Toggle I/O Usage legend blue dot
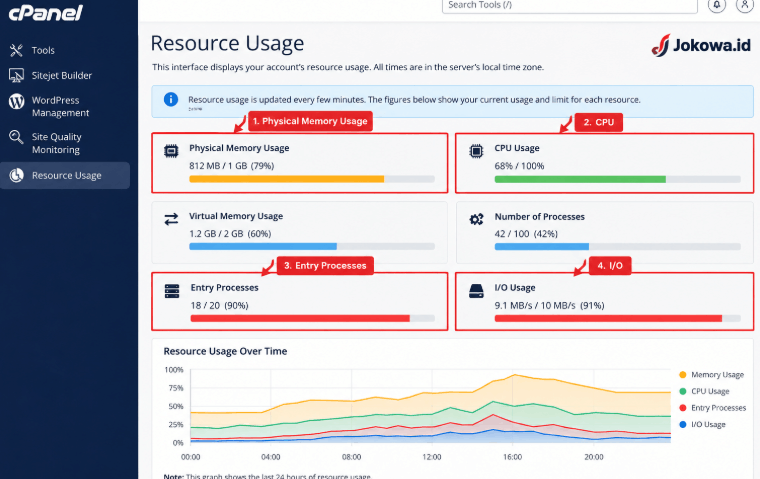 coord(683,424)
